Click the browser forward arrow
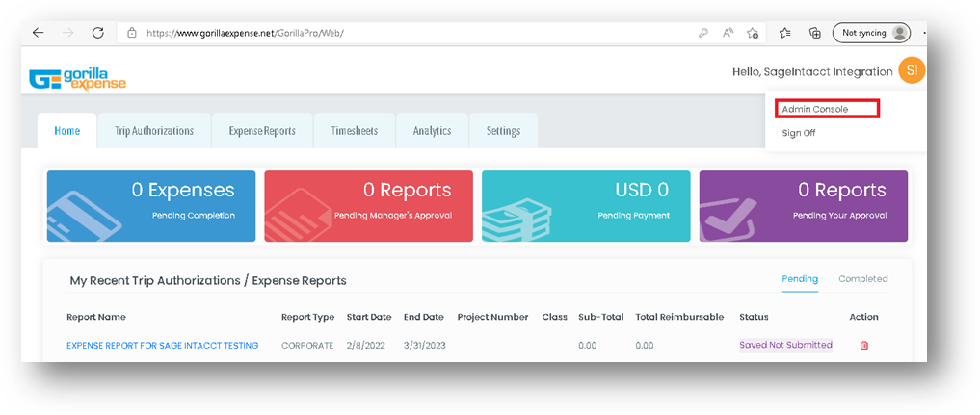Viewport: 980px width, 415px height. coord(68,33)
